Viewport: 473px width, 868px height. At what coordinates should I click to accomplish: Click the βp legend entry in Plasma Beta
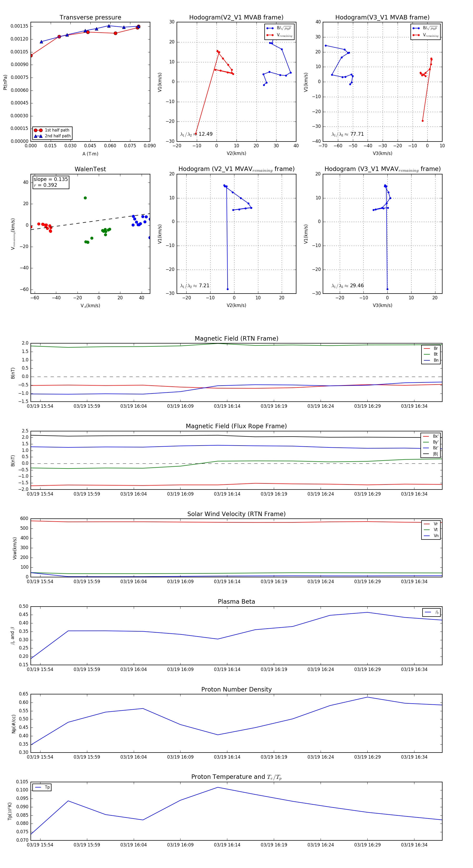coord(432,612)
